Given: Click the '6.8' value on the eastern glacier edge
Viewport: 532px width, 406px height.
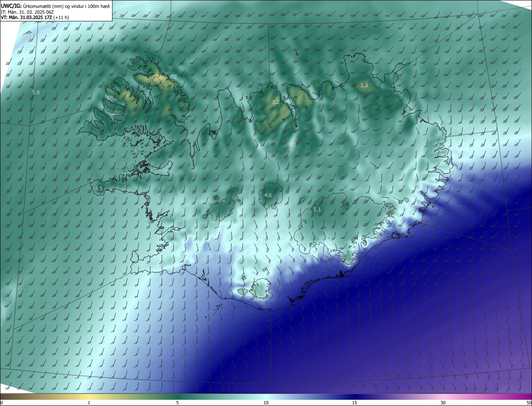Looking at the screenshot, I should tap(390, 210).
